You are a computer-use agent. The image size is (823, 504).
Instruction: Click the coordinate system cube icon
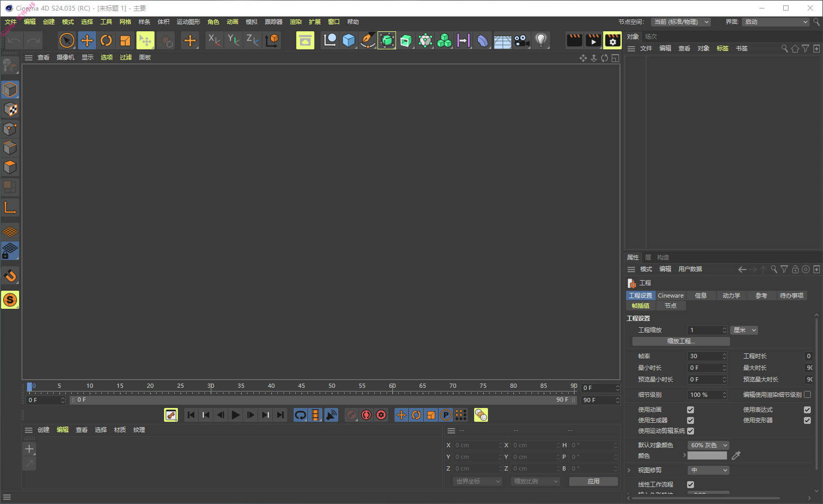point(272,40)
